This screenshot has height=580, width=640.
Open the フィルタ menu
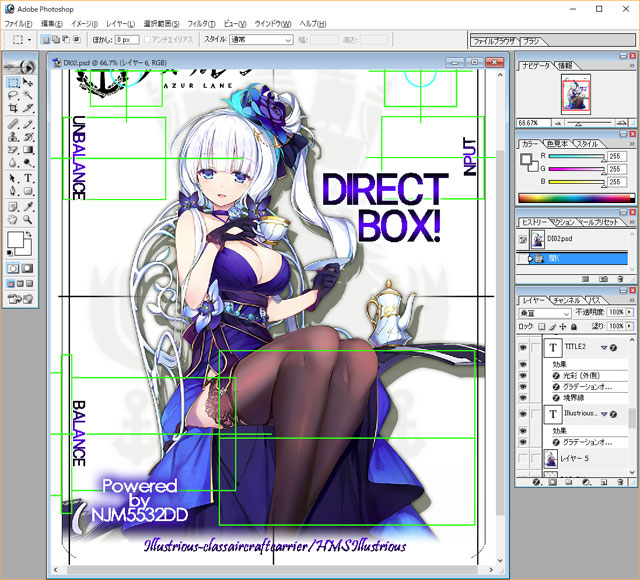[x=201, y=24]
